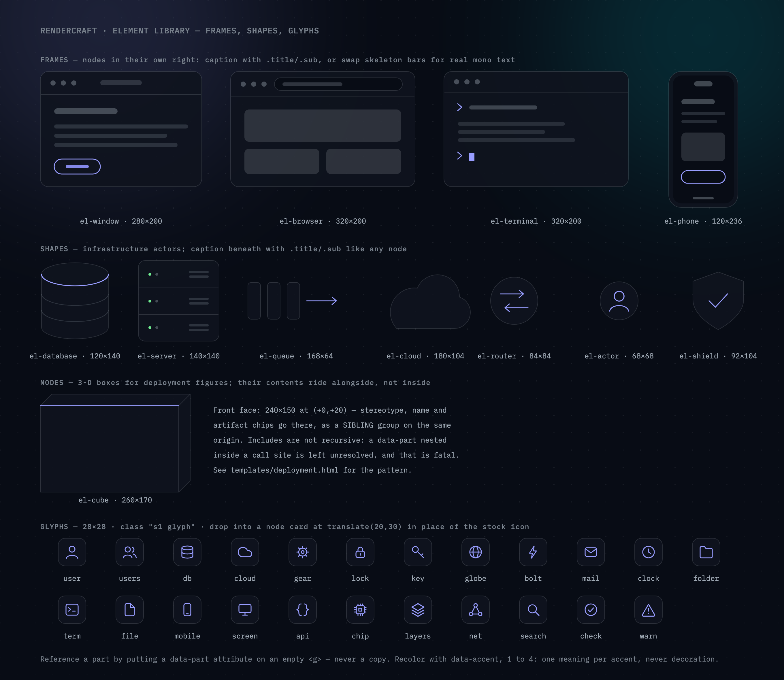Click the el-shield checkmark shape
The width and height of the screenshot is (784, 680).
(x=718, y=301)
